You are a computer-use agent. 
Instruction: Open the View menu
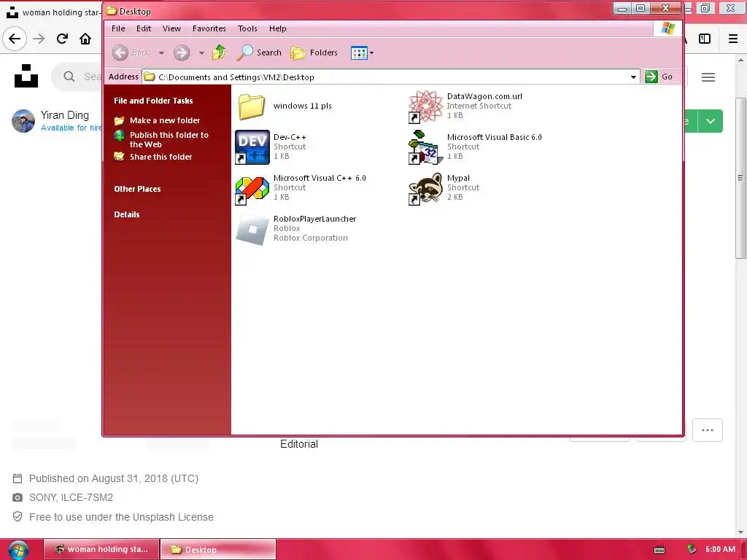coord(171,28)
